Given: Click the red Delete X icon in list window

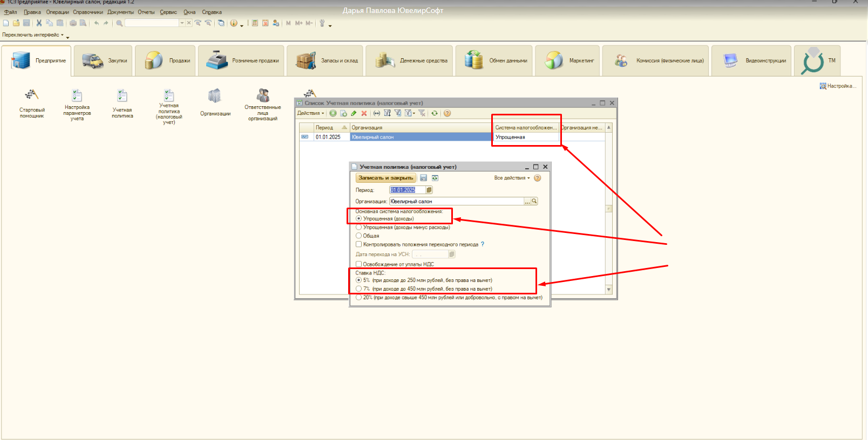Looking at the screenshot, I should tap(364, 113).
